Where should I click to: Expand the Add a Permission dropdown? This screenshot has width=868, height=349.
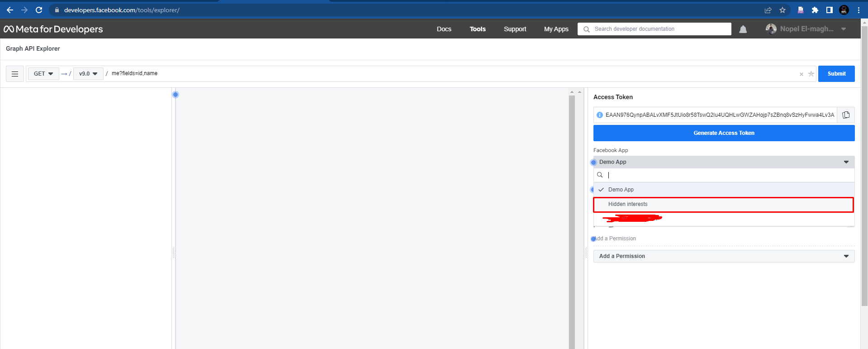tap(724, 256)
